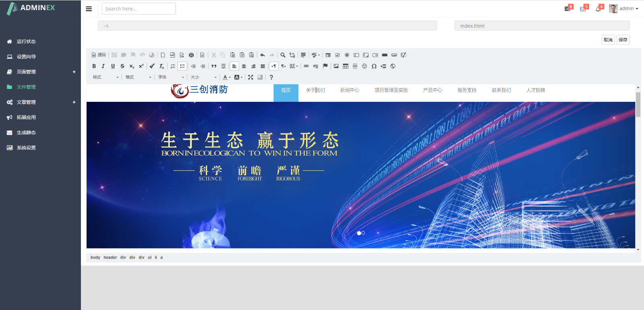Select 生成静态 in the sidebar
644x310 pixels.
coord(26,132)
